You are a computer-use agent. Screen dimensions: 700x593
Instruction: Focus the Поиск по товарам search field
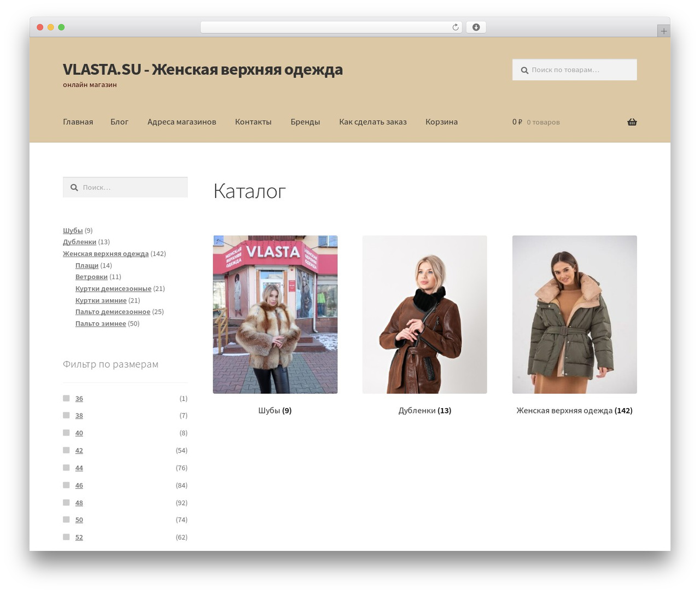pyautogui.click(x=575, y=70)
